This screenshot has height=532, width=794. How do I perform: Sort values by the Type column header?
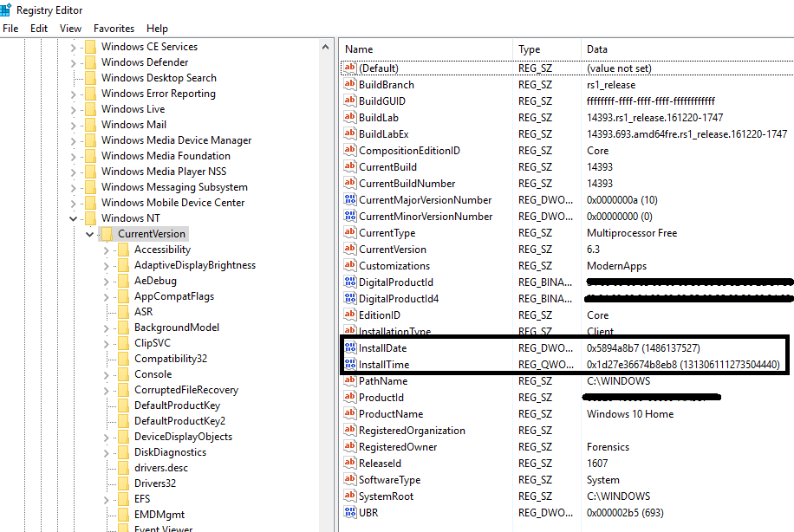[546, 49]
